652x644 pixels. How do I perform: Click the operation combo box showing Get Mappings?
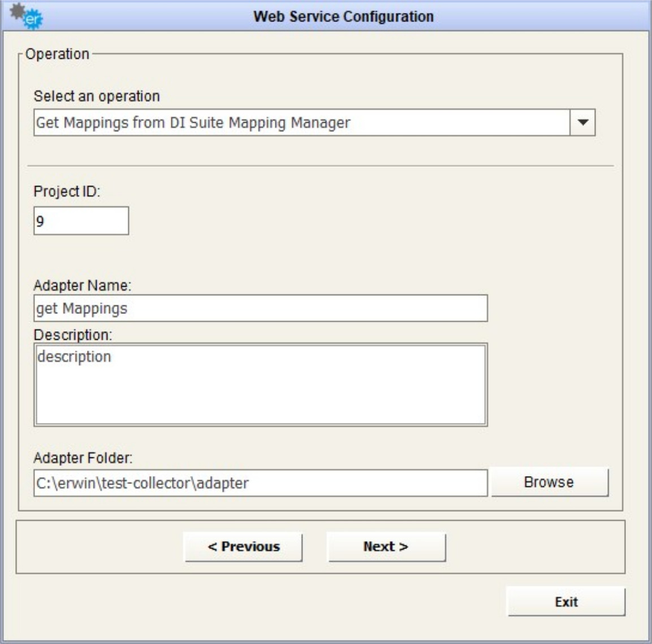pyautogui.click(x=314, y=123)
